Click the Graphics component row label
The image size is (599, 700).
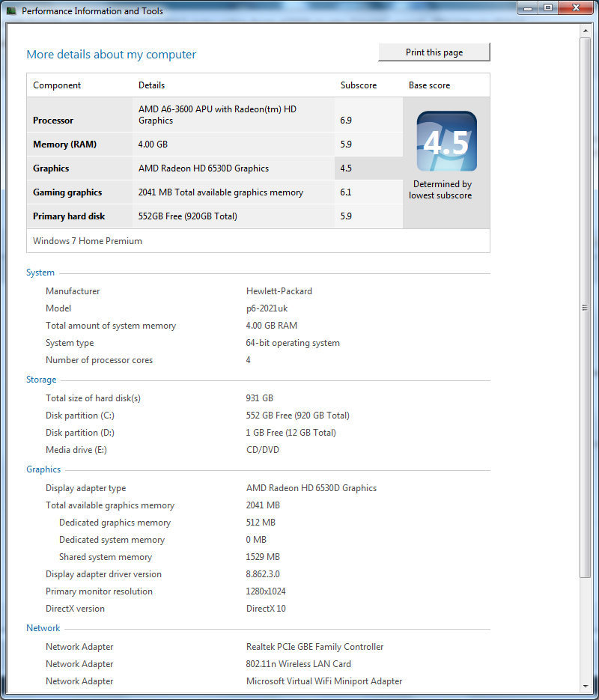tap(51, 168)
